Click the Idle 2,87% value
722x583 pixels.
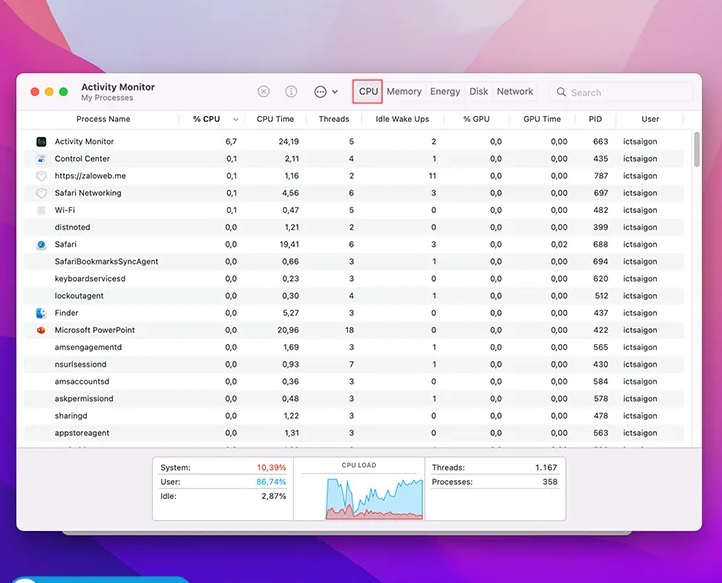pos(274,496)
